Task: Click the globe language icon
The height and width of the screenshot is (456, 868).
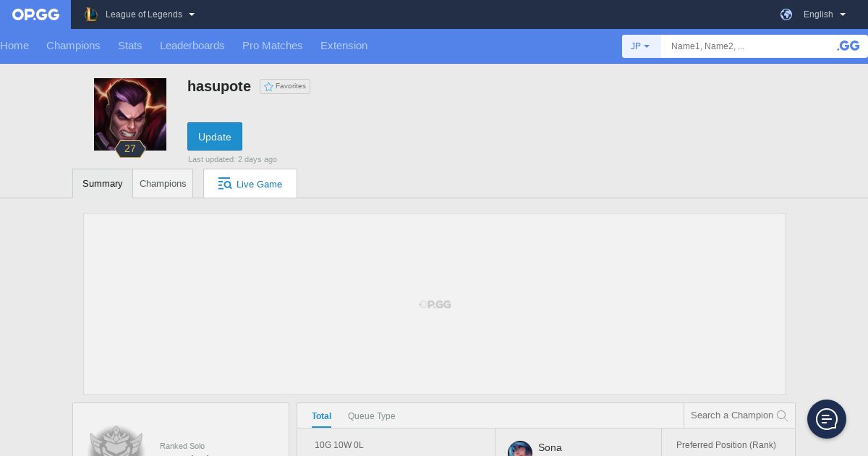Action: (786, 14)
